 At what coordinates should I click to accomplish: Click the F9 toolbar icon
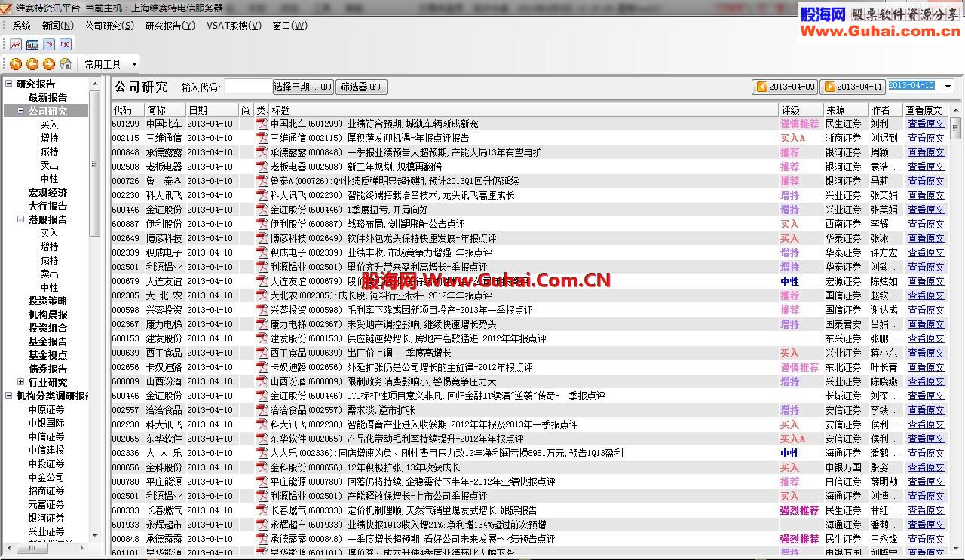pyautogui.click(x=49, y=44)
